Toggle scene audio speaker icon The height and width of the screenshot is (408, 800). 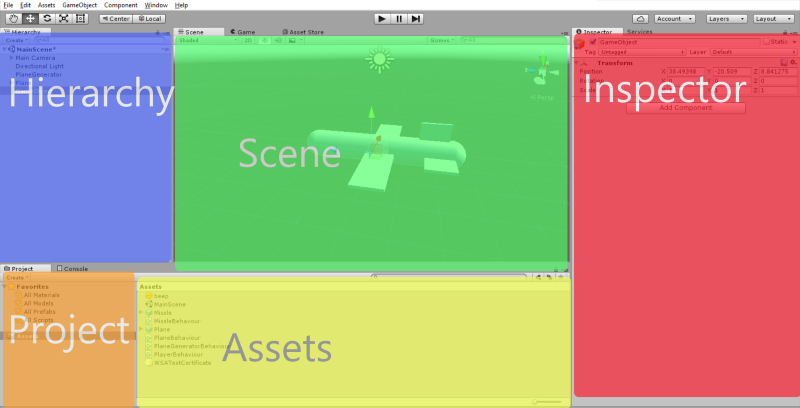[x=279, y=40]
